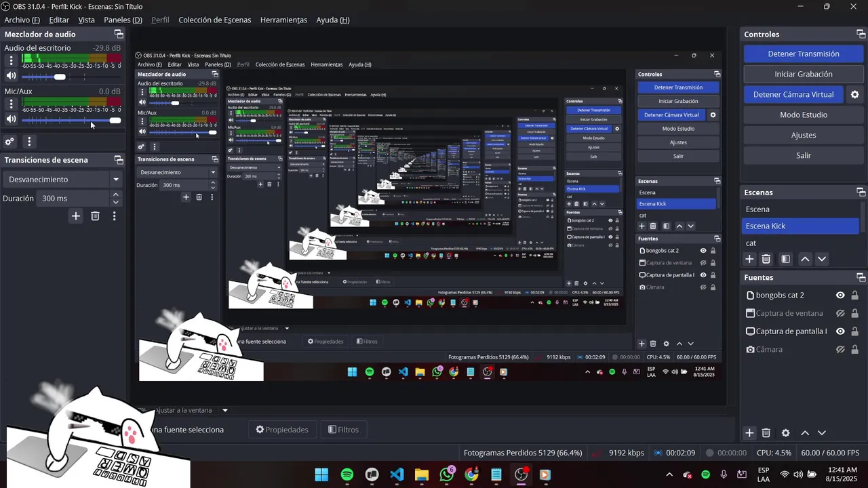Mute Mic/Aux speaker
This screenshot has width=868, height=488.
click(11, 119)
